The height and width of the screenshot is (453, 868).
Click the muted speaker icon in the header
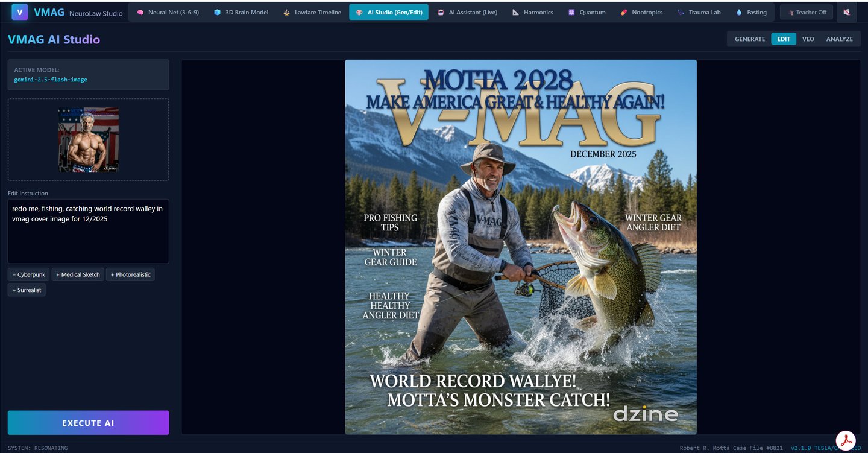coord(847,12)
